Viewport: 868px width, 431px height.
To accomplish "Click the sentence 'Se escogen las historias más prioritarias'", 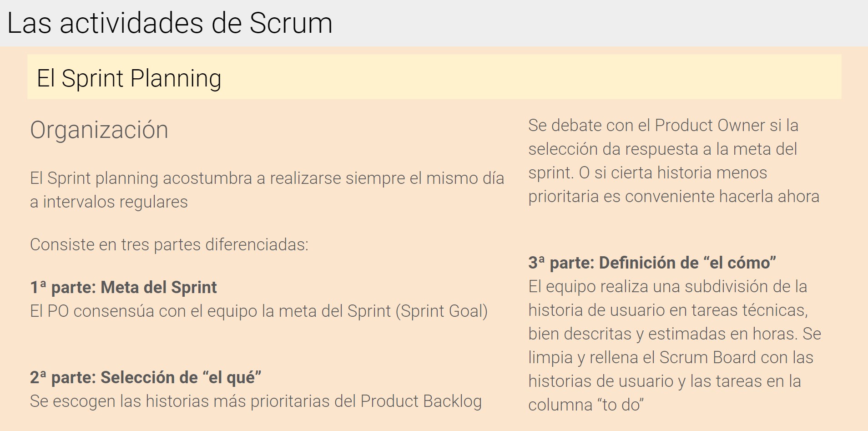I will point(256,401).
